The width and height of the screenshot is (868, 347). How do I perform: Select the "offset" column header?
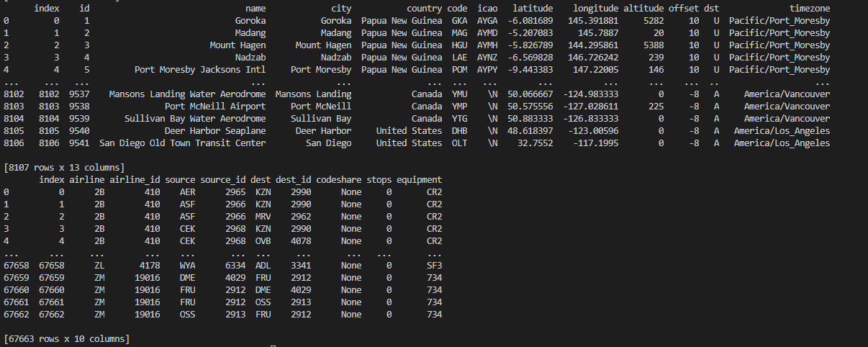[x=684, y=8]
